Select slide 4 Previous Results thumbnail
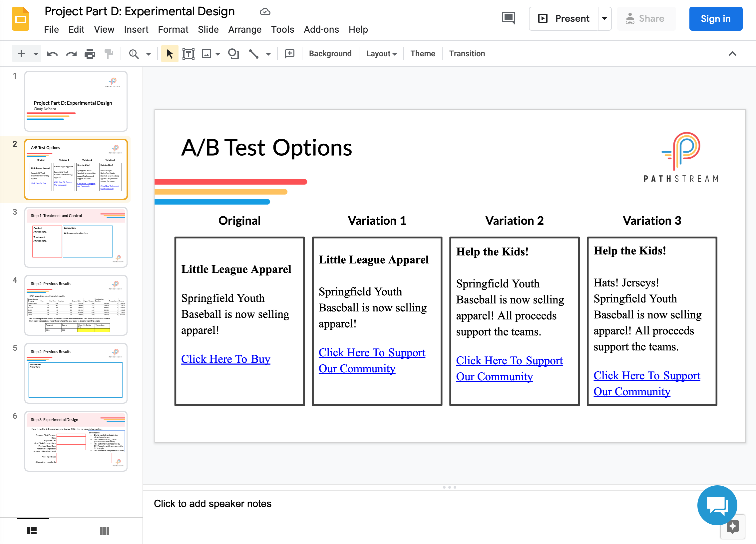Screen dimensions: 756x544 click(76, 305)
